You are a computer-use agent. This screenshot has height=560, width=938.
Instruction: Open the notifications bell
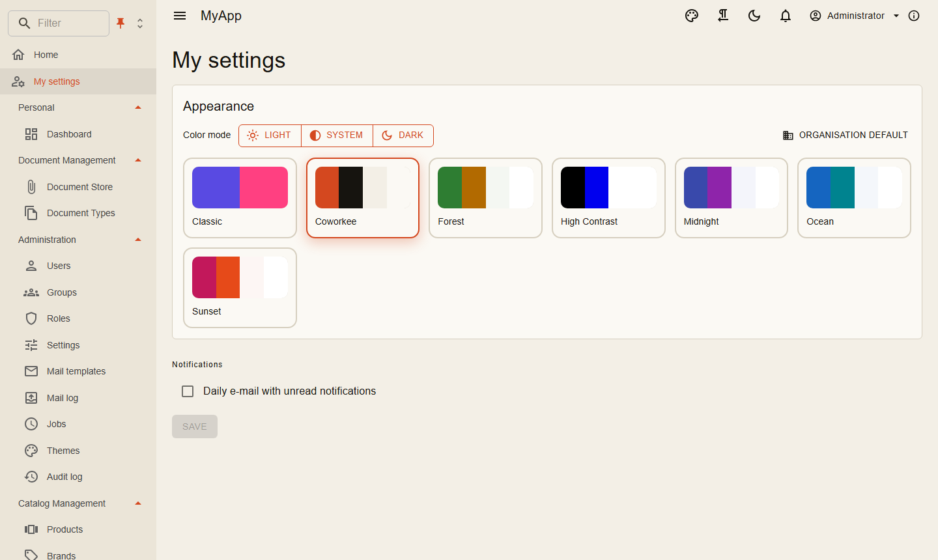coord(786,16)
